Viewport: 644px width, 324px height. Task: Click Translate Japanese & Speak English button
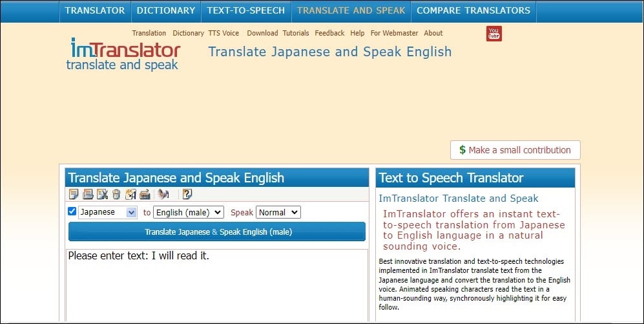[x=217, y=232]
